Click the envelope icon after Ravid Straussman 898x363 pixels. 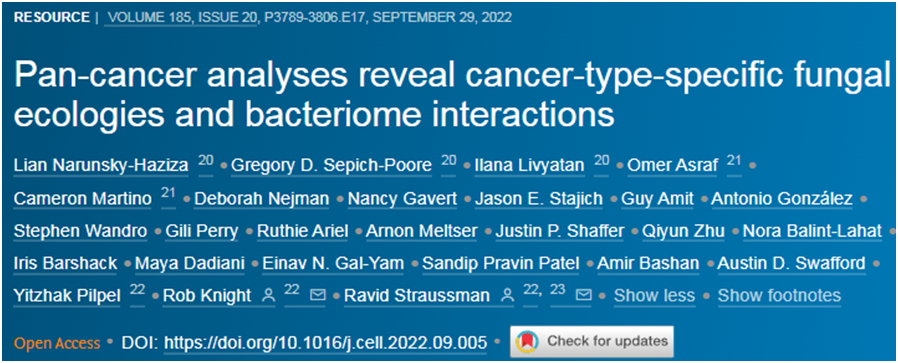click(x=583, y=295)
